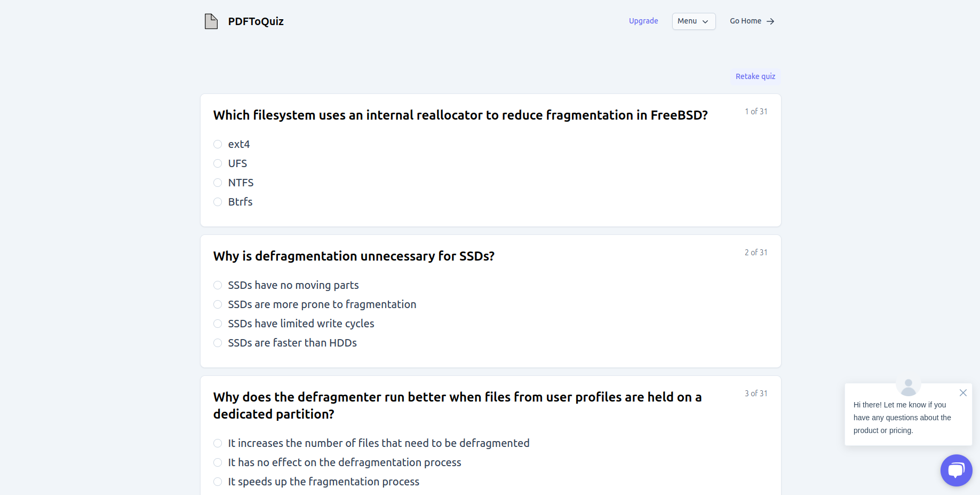Select the UFS answer option
980x495 pixels.
pos(218,163)
